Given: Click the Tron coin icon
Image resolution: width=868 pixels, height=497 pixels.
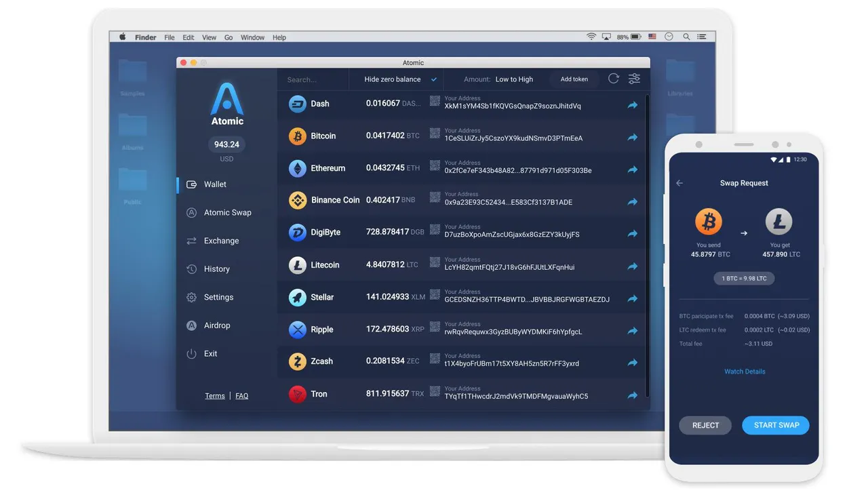Looking at the screenshot, I should pyautogui.click(x=298, y=394).
